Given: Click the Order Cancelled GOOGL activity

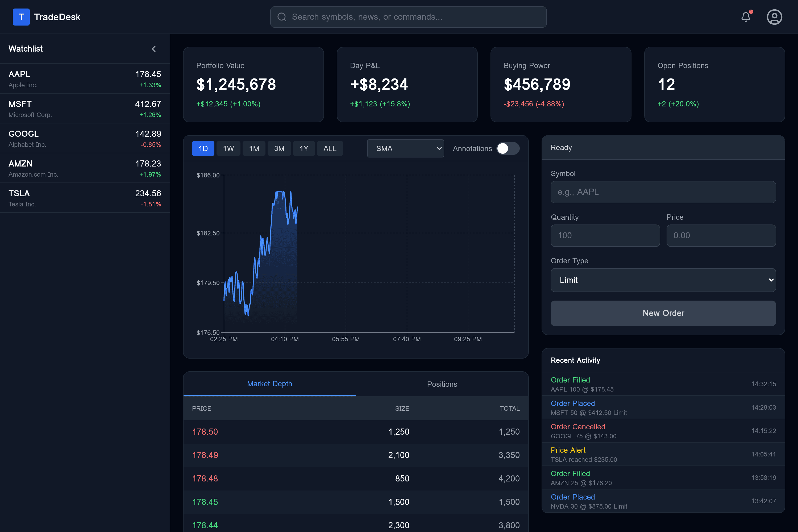Looking at the screenshot, I should coord(663,431).
